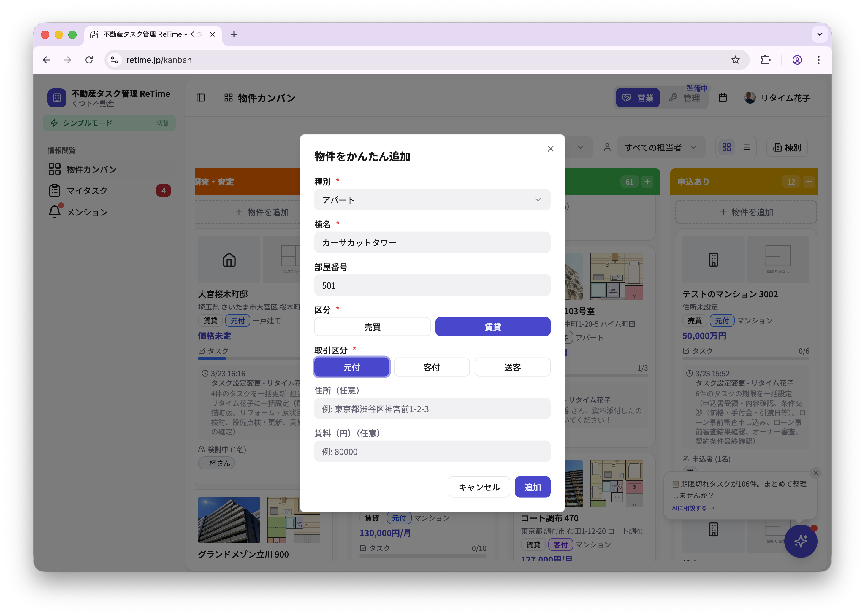Choose 客付 as the 取引区分
This screenshot has height=616, width=865.
432,367
